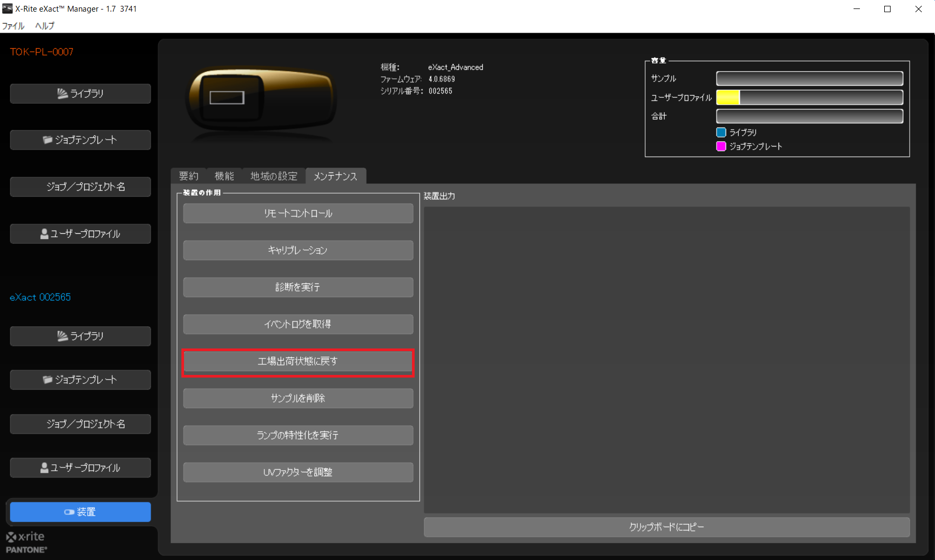Click イベントログを取得

pos(298,325)
